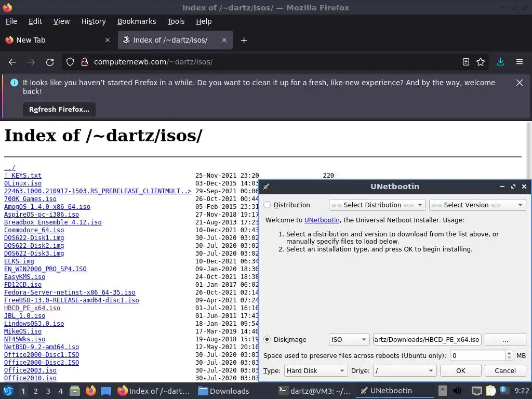Click the Firefox address bar URL
The width and height of the screenshot is (532, 399).
153,62
